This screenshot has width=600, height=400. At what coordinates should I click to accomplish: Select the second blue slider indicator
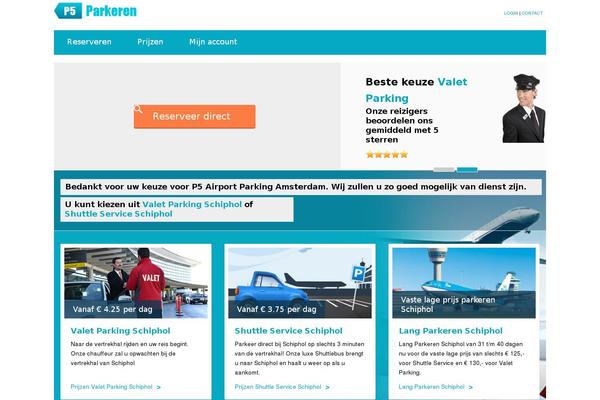click(467, 170)
